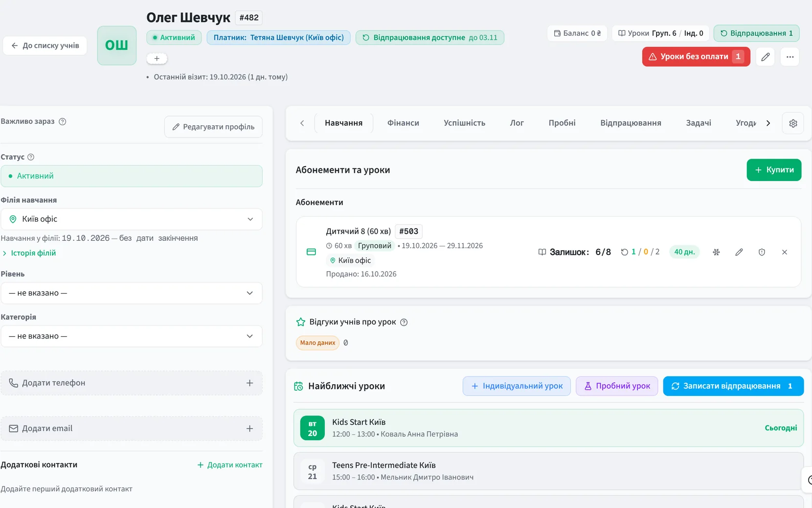The width and height of the screenshot is (812, 508).
Task: Open the tabs settings gear icon
Action: click(x=793, y=123)
